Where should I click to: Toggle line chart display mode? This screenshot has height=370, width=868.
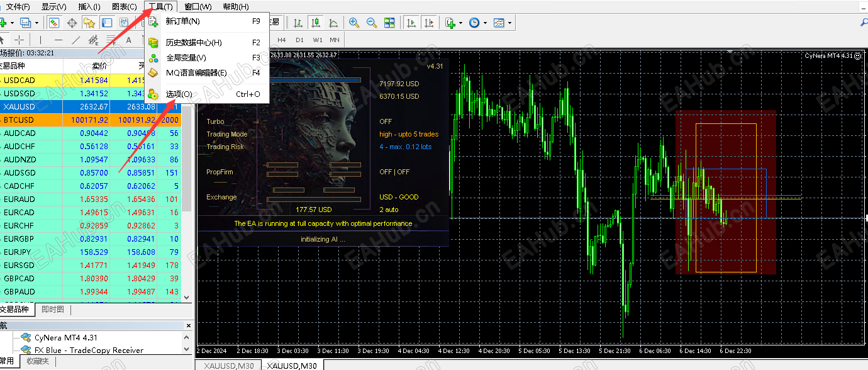tap(333, 23)
